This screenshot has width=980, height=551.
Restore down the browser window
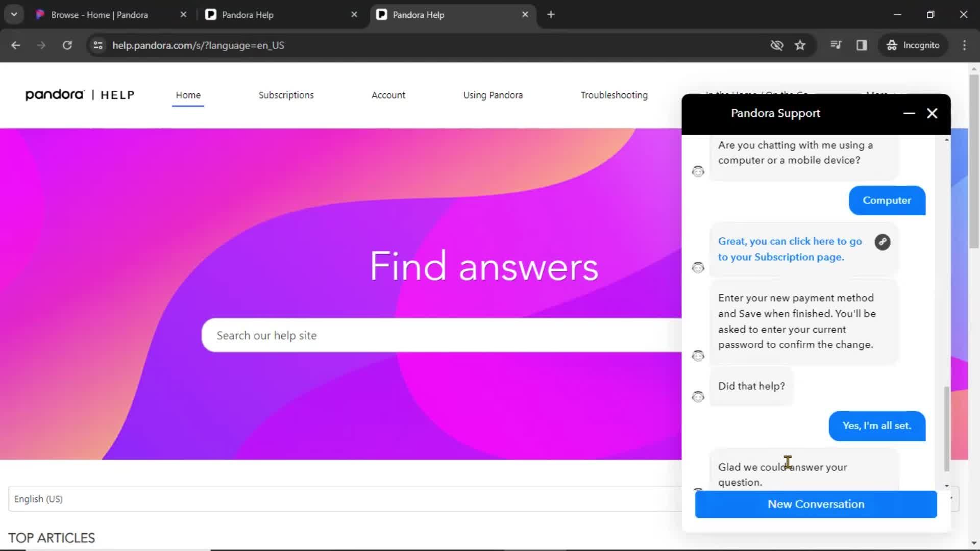(930, 15)
